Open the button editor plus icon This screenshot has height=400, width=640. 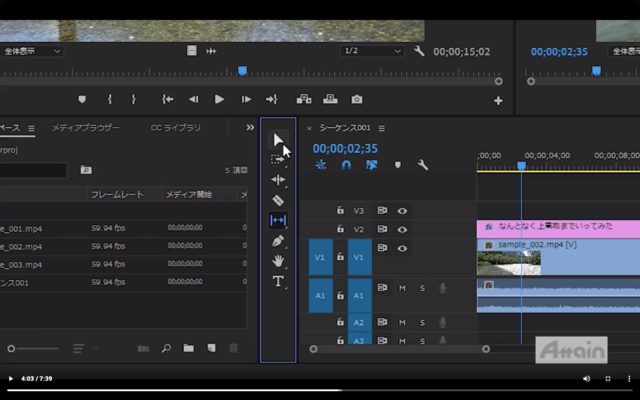(498, 100)
